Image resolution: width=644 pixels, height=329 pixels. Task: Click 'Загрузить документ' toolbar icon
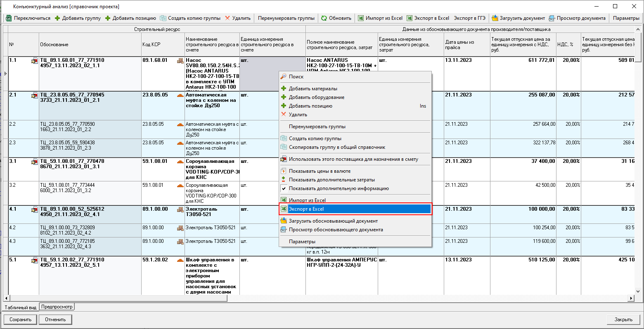point(495,18)
